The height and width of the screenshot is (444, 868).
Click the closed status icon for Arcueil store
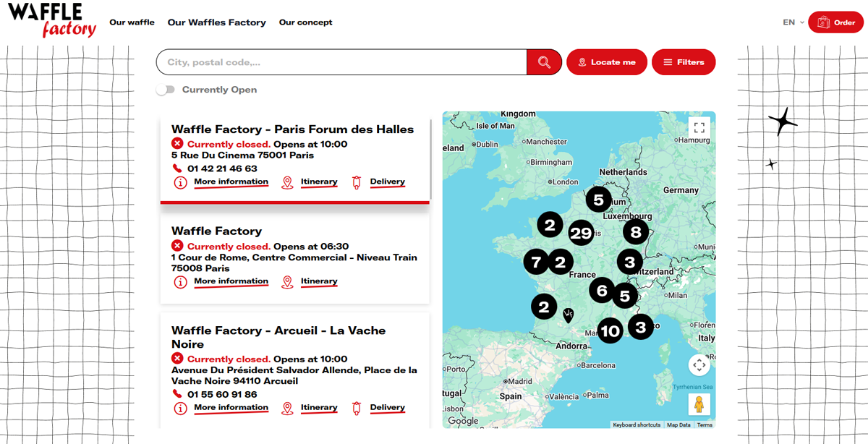click(x=177, y=359)
